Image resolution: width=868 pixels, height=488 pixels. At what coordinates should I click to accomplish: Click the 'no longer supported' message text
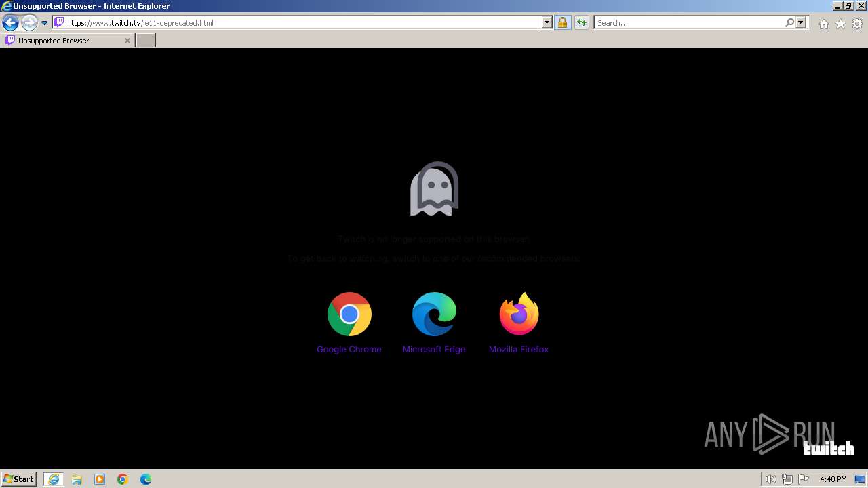pyautogui.click(x=434, y=239)
